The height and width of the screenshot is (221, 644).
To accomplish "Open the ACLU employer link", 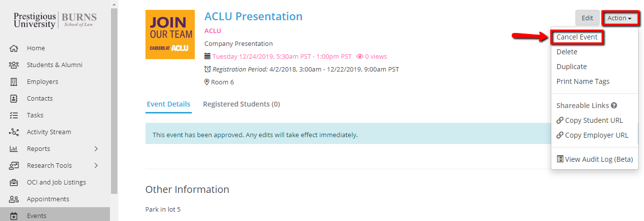I will [x=213, y=31].
